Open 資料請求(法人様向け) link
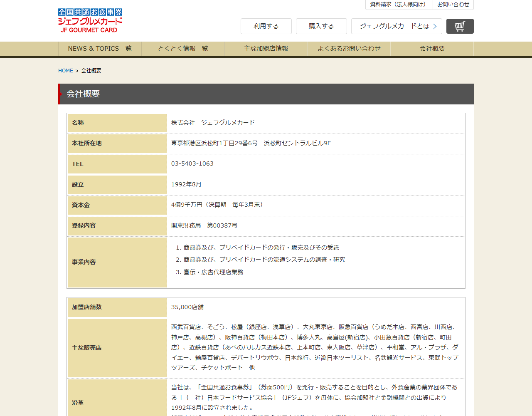This screenshot has width=532, height=416. click(399, 5)
